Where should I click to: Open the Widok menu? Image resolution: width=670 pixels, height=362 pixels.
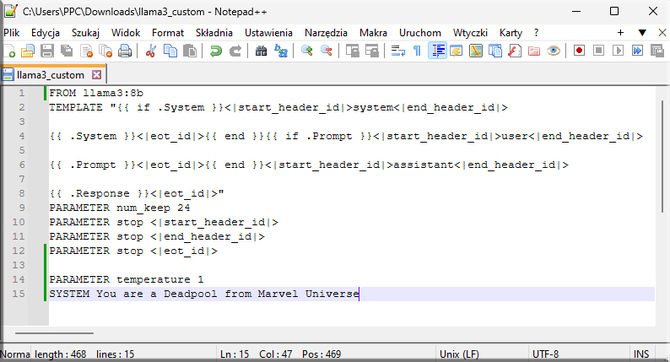[x=126, y=33]
